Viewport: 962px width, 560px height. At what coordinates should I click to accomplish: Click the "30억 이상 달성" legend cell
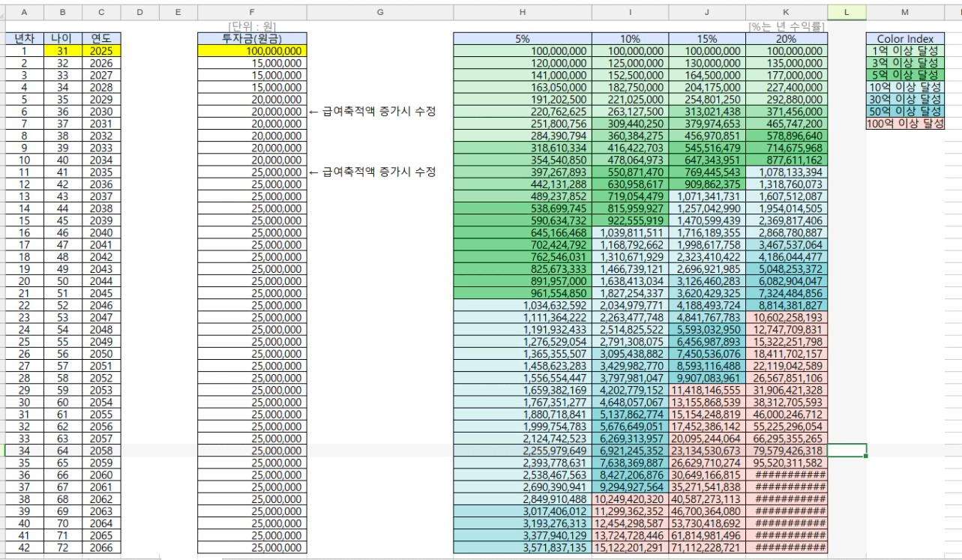905,99
